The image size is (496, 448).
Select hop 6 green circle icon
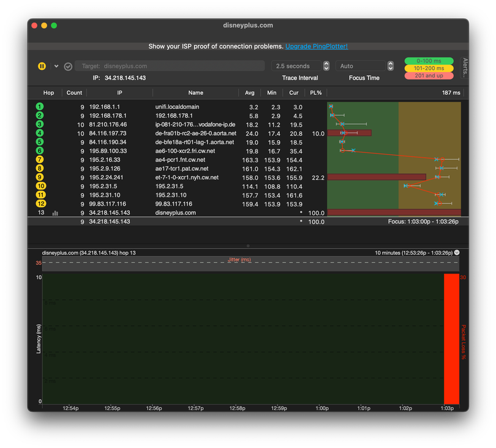pyautogui.click(x=40, y=151)
